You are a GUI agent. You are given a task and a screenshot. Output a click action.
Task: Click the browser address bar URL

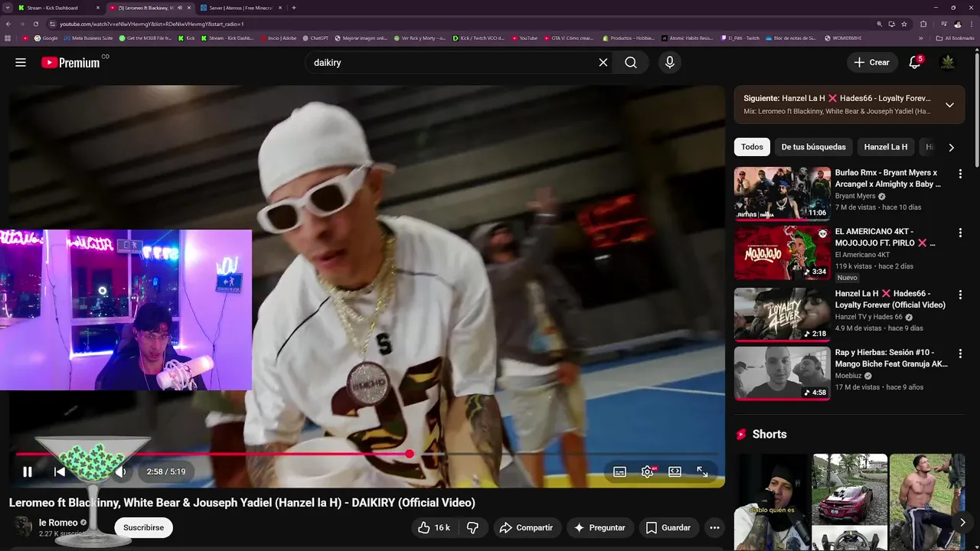[x=152, y=24]
